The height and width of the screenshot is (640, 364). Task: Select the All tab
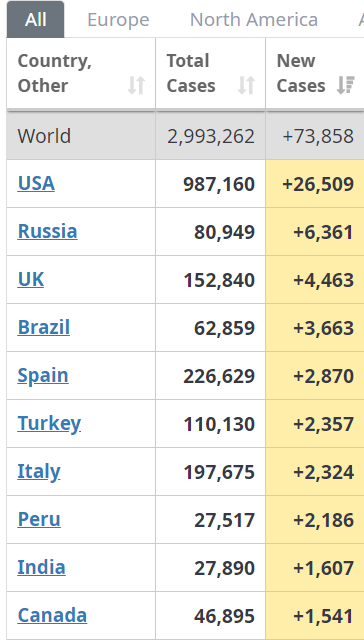[x=36, y=19]
